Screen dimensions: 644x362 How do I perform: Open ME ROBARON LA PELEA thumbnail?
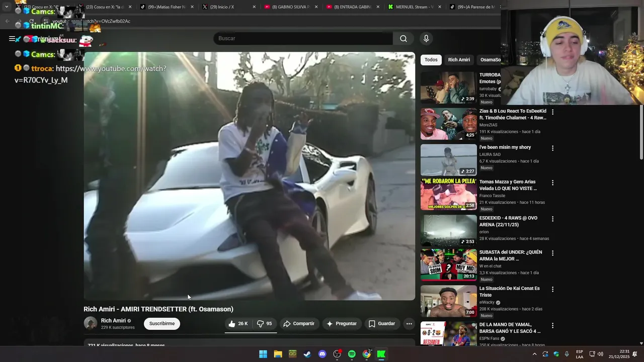pos(448,194)
